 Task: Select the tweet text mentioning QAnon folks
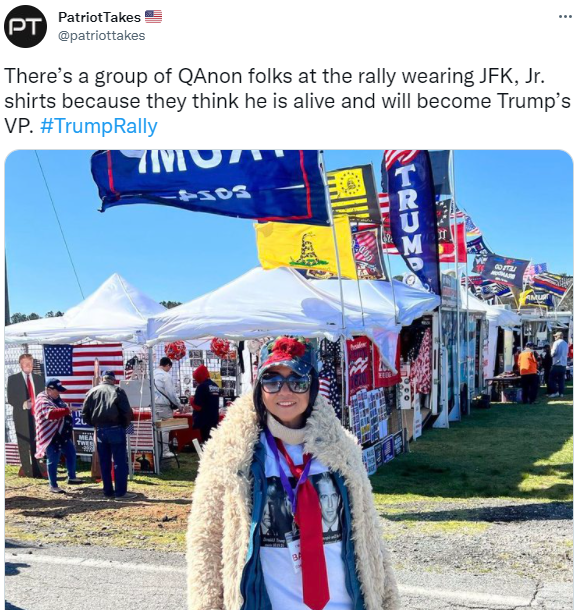coord(287,101)
